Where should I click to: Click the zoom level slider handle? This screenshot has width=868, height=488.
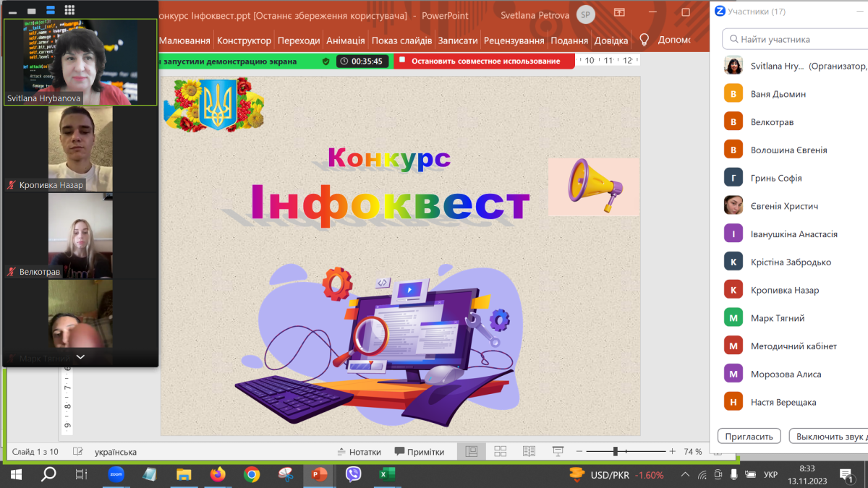coord(615,452)
